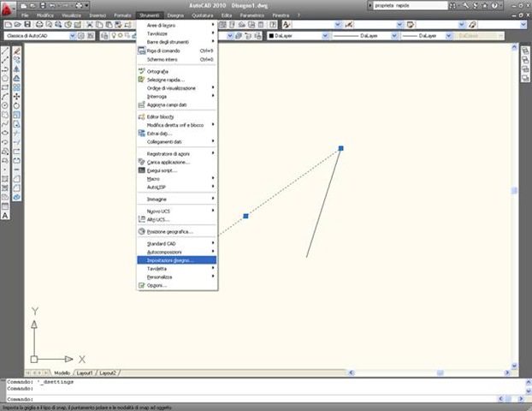Choose Impostazioni disegno... from the menu
This screenshot has height=411, width=532.
tap(170, 260)
